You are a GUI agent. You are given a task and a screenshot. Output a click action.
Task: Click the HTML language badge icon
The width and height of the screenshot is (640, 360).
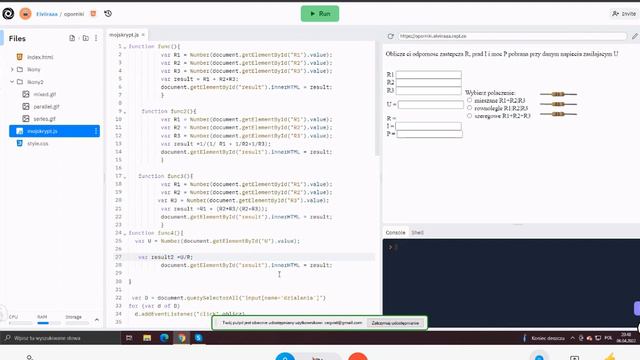point(93,14)
